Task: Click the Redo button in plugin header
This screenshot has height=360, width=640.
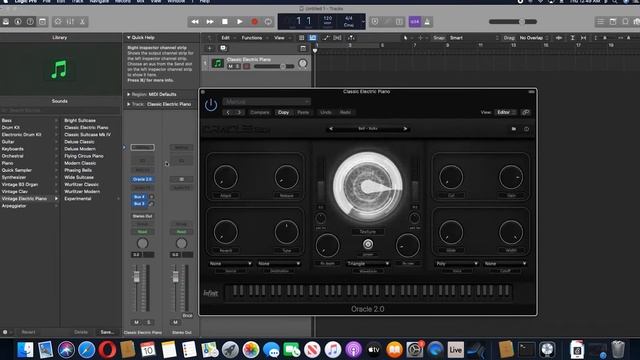Action: pyautogui.click(x=345, y=112)
